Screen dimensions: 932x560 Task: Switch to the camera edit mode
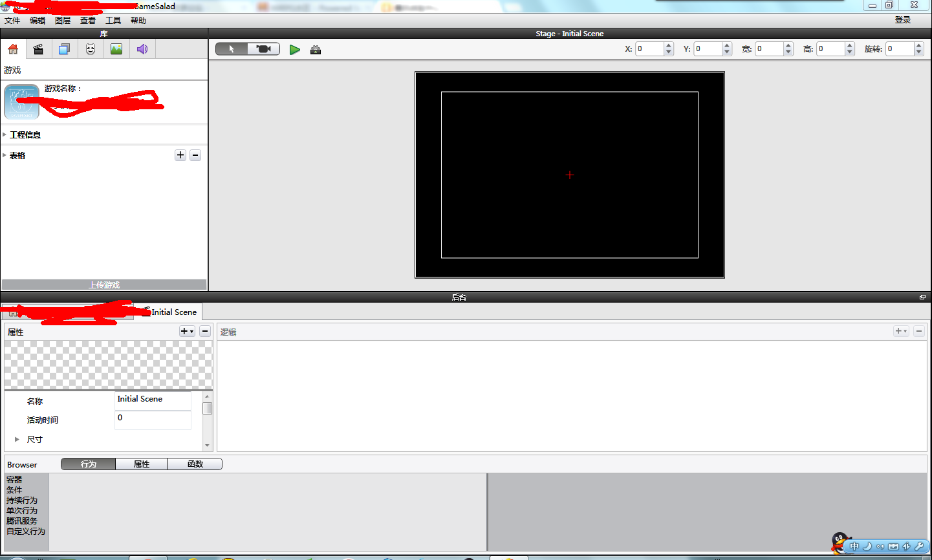click(264, 49)
